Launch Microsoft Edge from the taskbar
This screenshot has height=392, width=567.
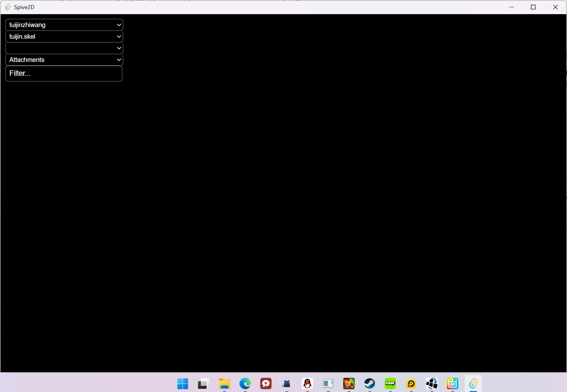245,384
